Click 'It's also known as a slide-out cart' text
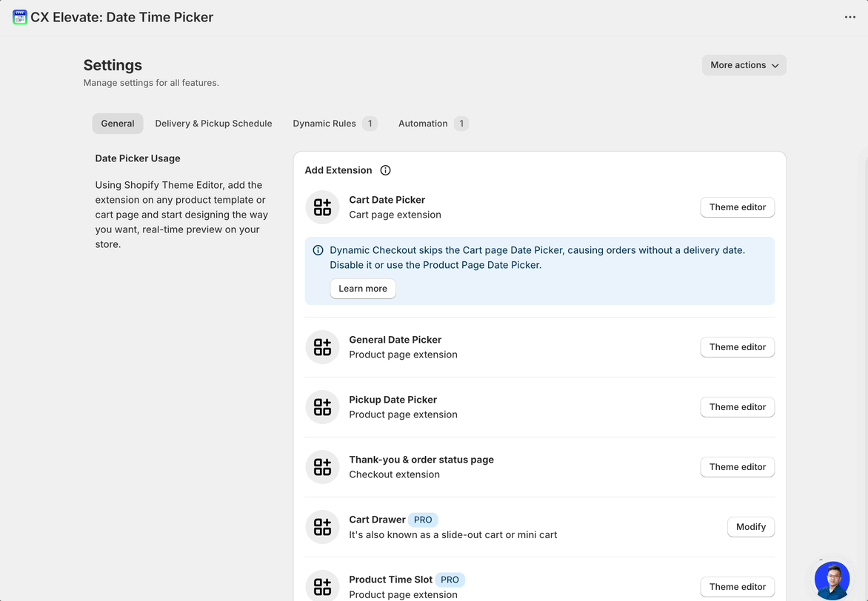This screenshot has height=601, width=868. 453,534
